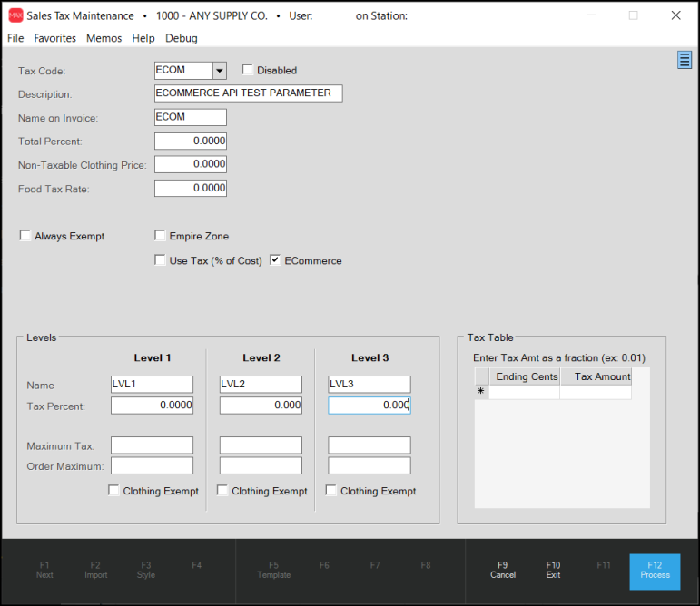The image size is (700, 606).
Task: Click Level 2 Tax Percent field
Action: click(x=261, y=406)
